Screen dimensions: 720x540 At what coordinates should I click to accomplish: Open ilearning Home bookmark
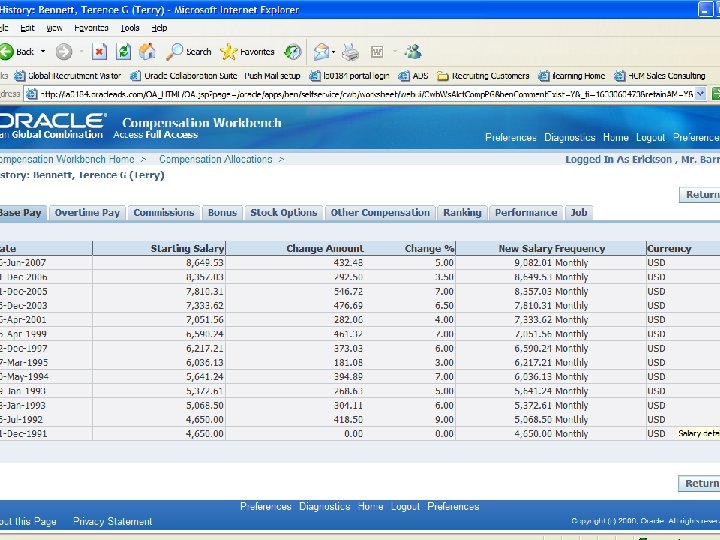572,76
